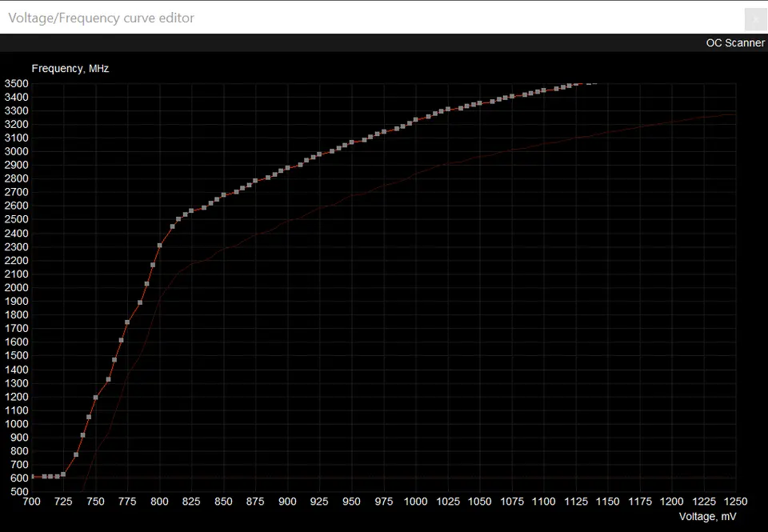This screenshot has width=768, height=532.
Task: Select the curve point at 950 mV
Action: pos(351,143)
